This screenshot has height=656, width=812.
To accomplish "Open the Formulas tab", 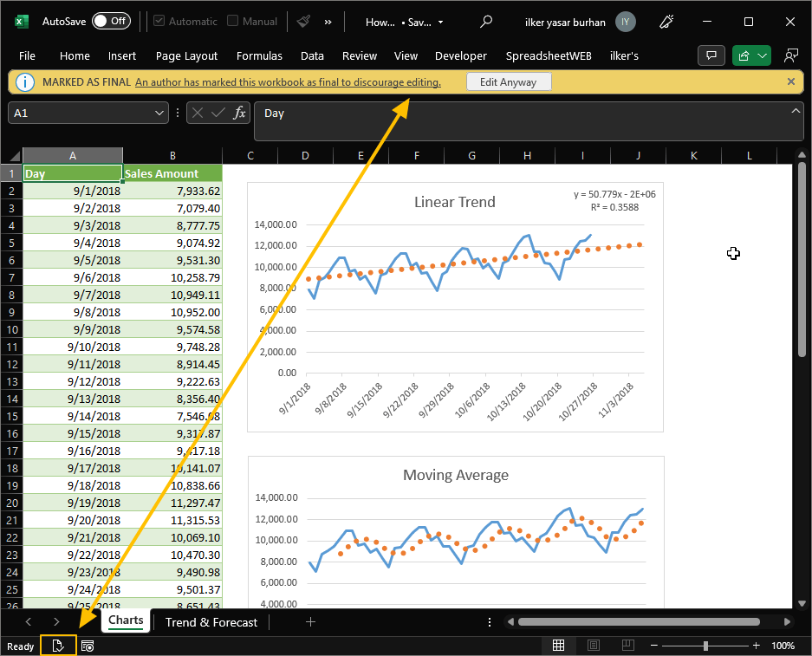I will pos(259,56).
